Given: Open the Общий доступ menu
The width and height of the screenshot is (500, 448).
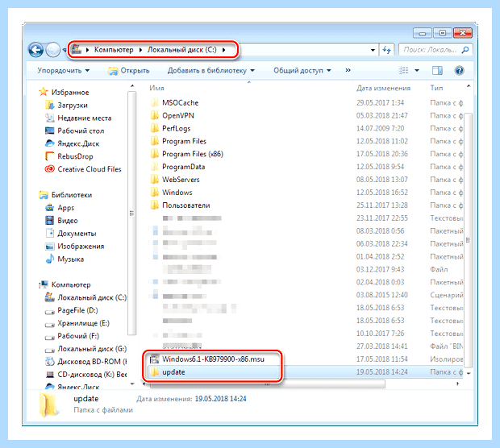Looking at the screenshot, I should (x=302, y=70).
